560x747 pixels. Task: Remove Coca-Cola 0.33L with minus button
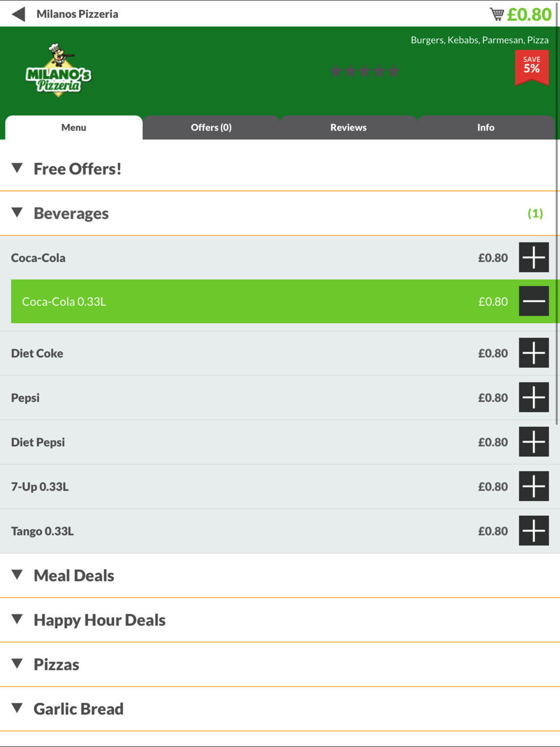click(534, 301)
